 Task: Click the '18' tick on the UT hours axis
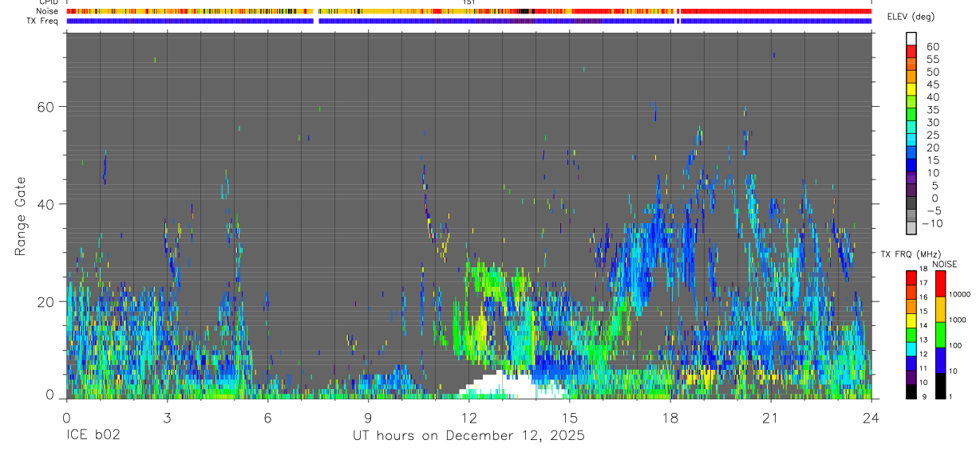(x=670, y=418)
